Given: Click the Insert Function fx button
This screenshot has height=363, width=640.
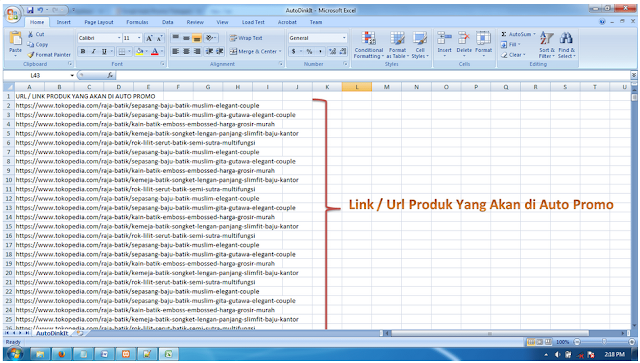Looking at the screenshot, I should (x=110, y=76).
